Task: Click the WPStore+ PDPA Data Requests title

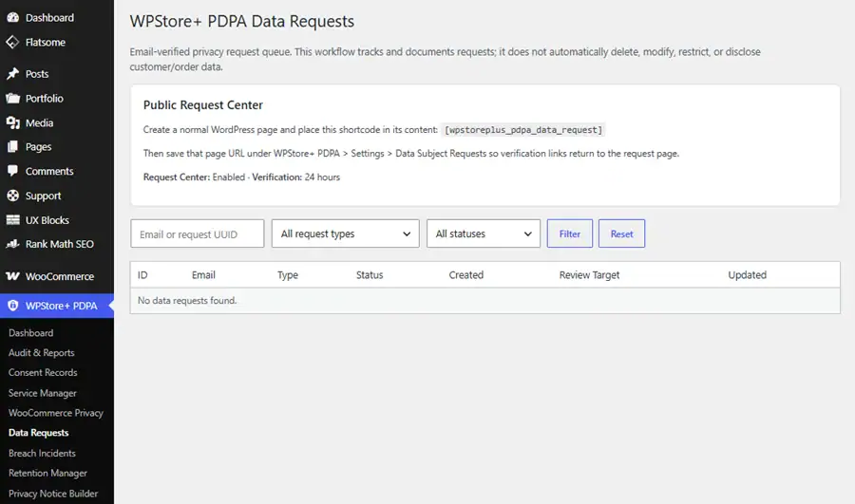Action: coord(241,21)
